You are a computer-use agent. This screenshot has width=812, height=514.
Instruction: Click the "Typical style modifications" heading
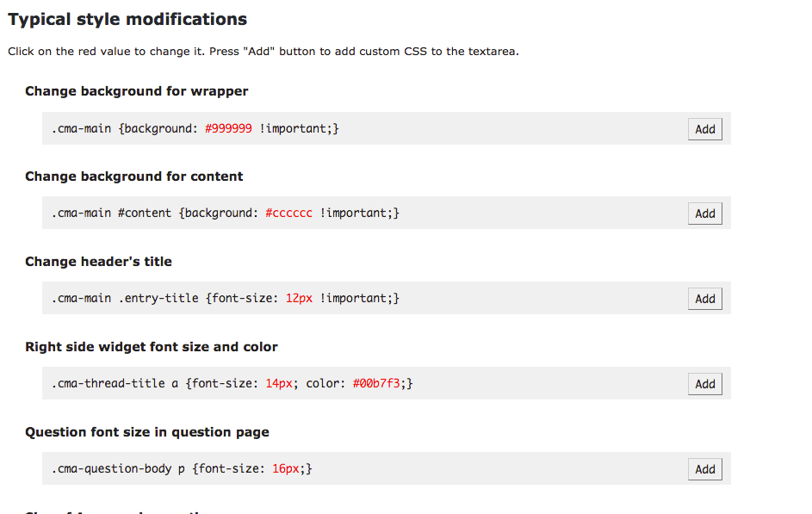127,19
